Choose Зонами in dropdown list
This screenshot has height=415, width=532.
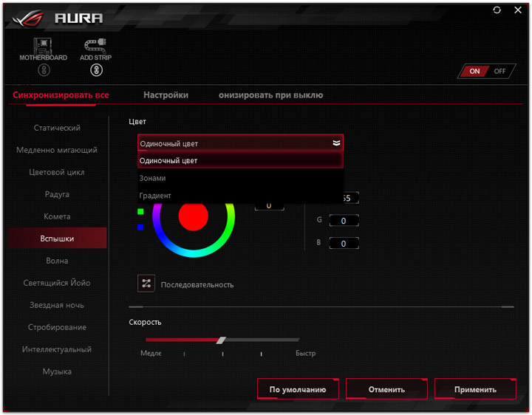coord(240,178)
